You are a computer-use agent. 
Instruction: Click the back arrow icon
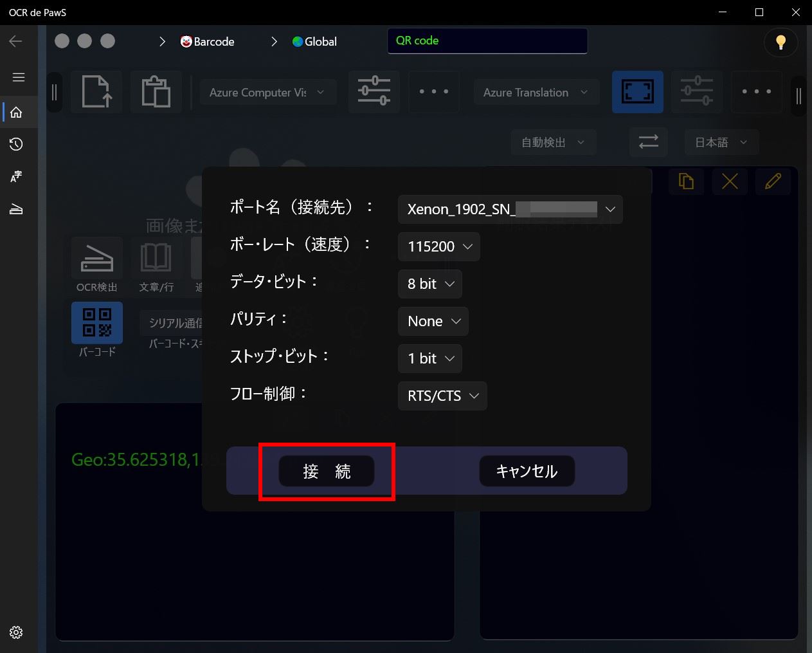16,41
